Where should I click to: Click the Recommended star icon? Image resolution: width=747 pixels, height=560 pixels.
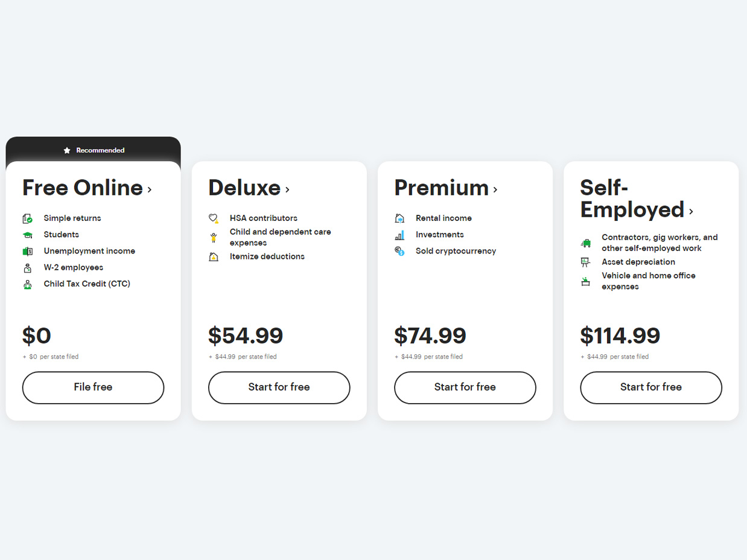(67, 150)
